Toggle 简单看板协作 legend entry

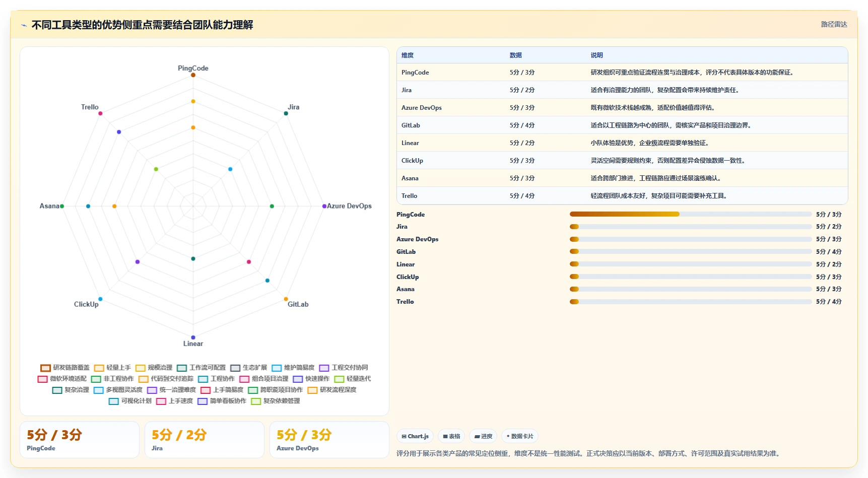pos(222,401)
